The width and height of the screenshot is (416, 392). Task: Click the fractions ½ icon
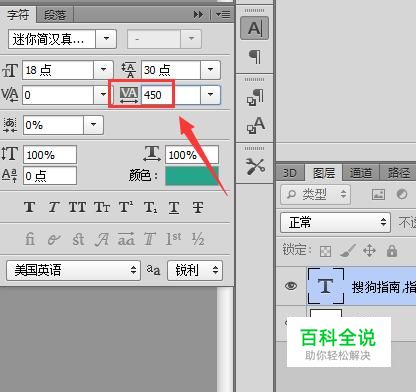point(198,239)
